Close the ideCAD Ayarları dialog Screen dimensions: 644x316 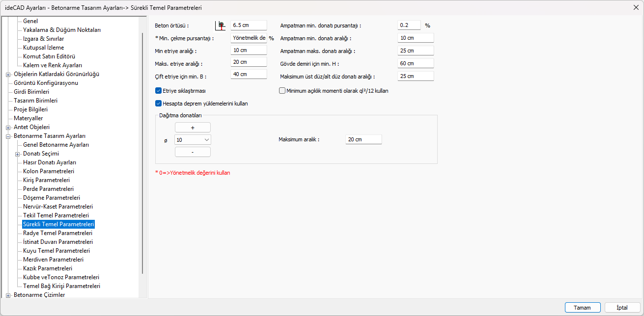point(636,7)
